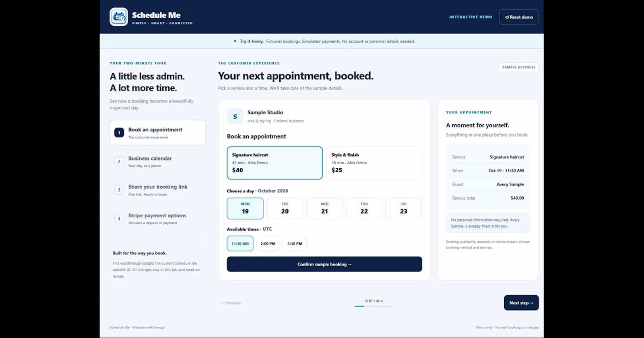Click 'Demo only · No real bookings' footer text

click(x=507, y=327)
